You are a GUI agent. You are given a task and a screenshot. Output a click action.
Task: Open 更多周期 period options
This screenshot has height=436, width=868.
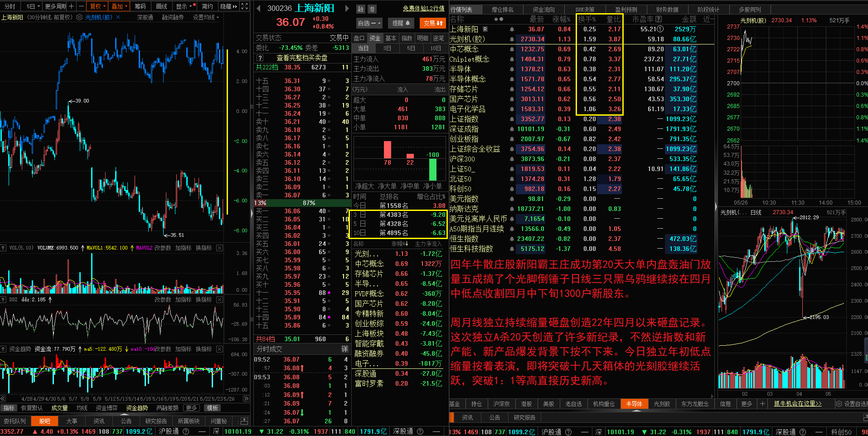click(x=55, y=6)
